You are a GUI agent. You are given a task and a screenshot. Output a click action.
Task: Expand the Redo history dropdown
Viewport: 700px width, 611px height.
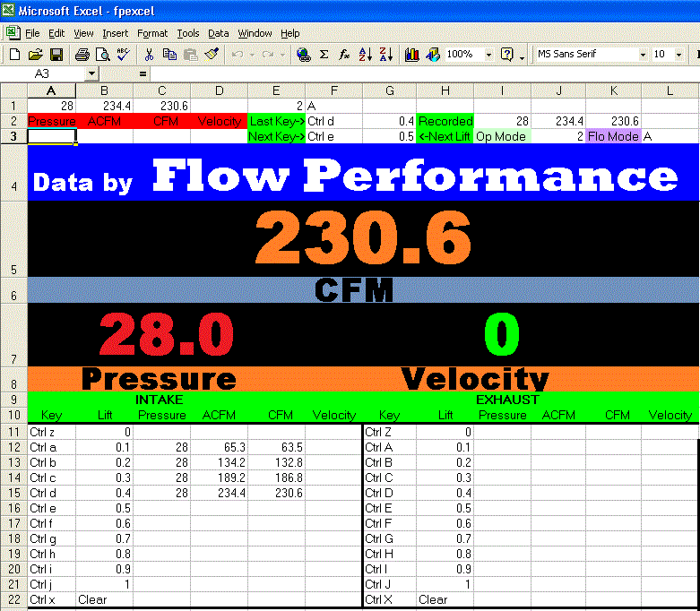pyautogui.click(x=282, y=55)
